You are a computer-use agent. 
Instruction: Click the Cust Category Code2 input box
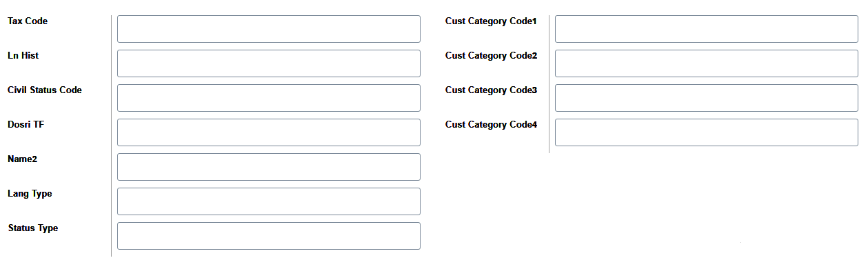click(707, 63)
